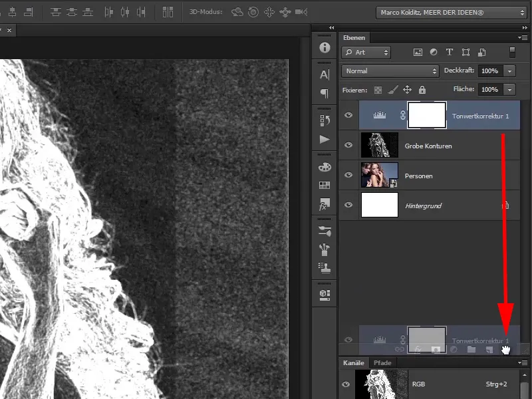This screenshot has height=399, width=532.
Task: Click Distribute top edges icon
Action: pyautogui.click(x=56, y=12)
